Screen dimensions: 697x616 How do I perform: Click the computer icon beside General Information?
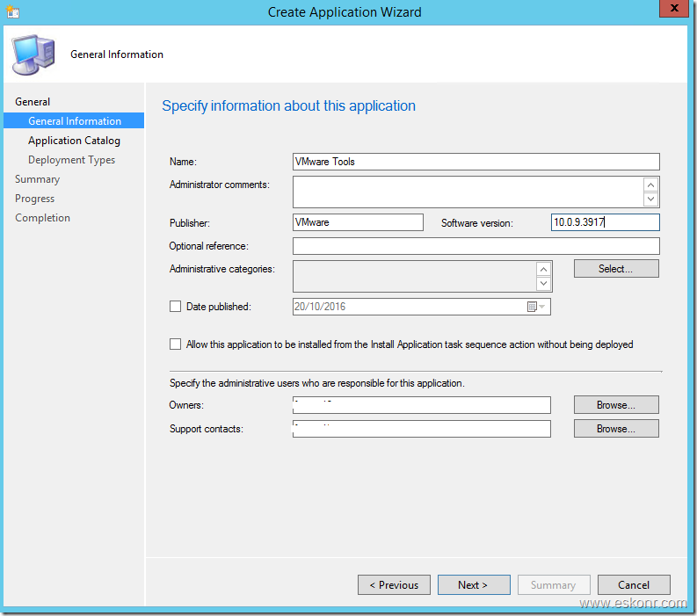point(33,54)
